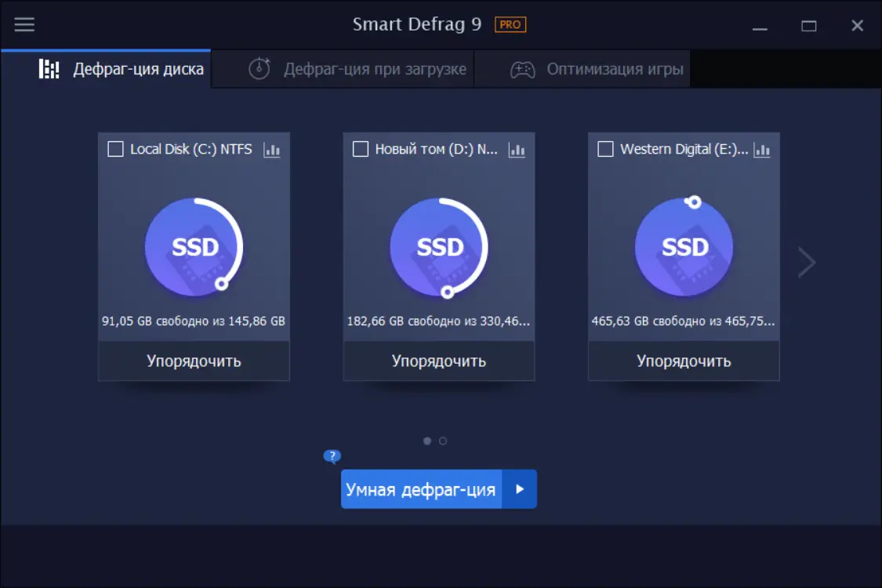Go to the second page of drives
882x588 pixels.
(442, 441)
